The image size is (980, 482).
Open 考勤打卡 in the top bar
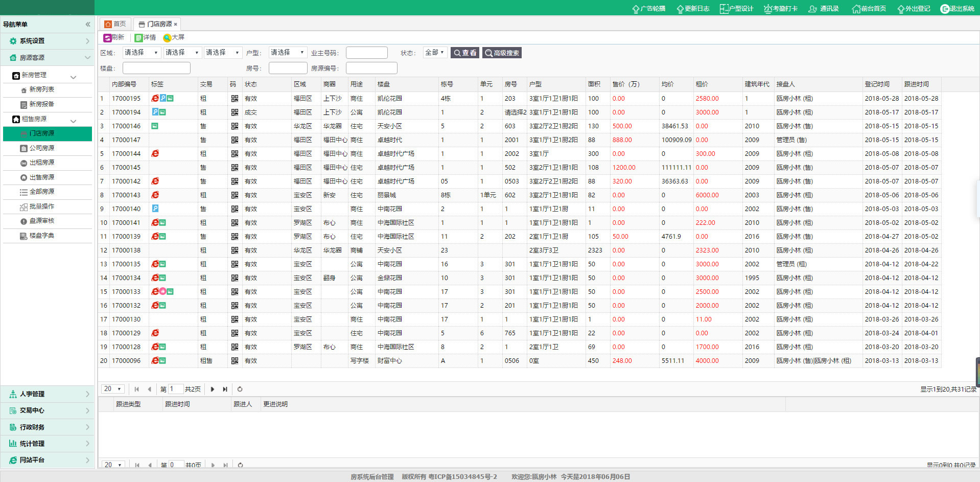click(780, 9)
